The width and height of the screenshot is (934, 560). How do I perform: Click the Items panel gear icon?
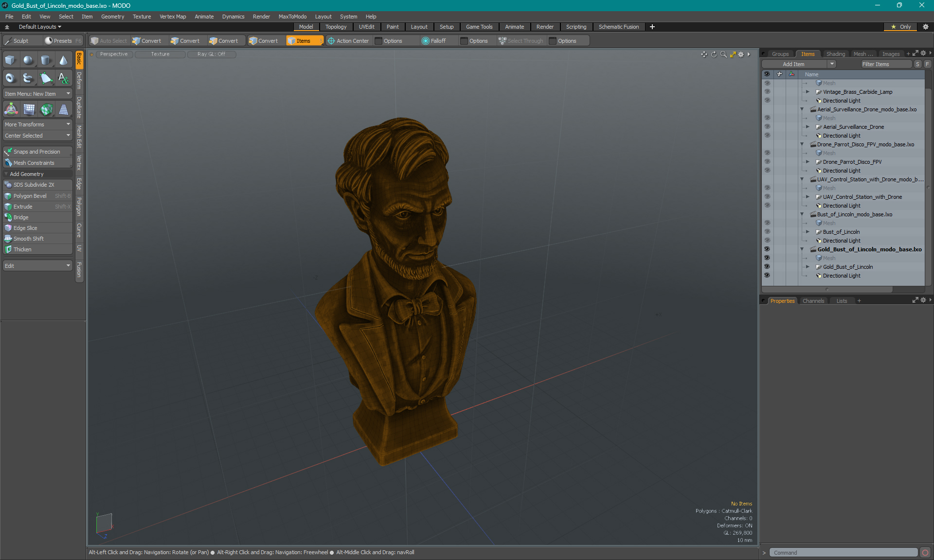click(x=923, y=53)
